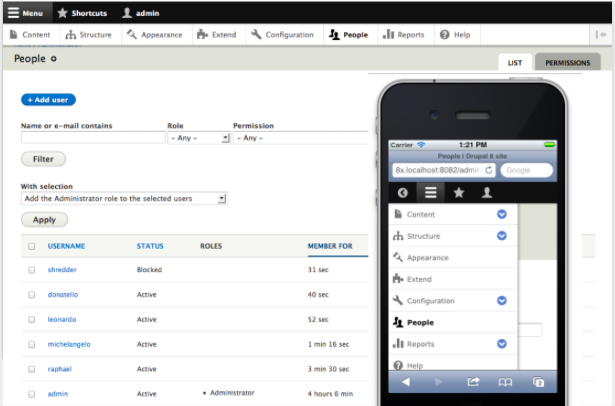The image size is (615, 406).
Task: Tap the Safari pages icon on phone
Action: (x=539, y=382)
